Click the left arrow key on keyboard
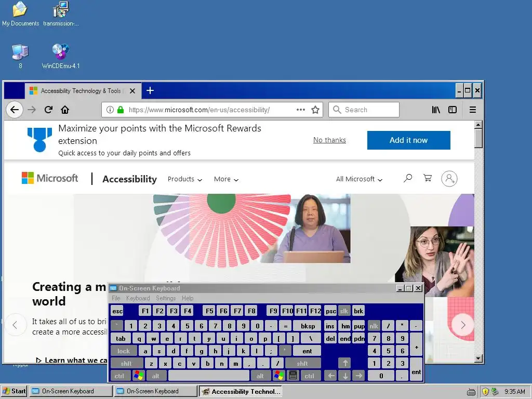The image size is (532, 399). tap(331, 376)
